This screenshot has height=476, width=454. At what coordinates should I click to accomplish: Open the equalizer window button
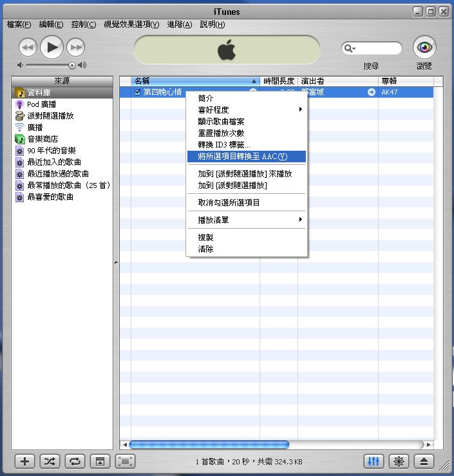[x=374, y=461]
